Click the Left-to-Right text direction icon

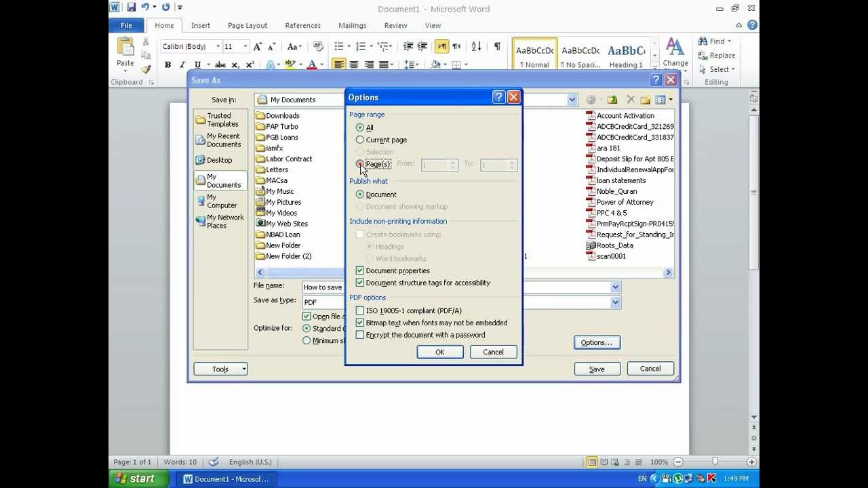(442, 47)
